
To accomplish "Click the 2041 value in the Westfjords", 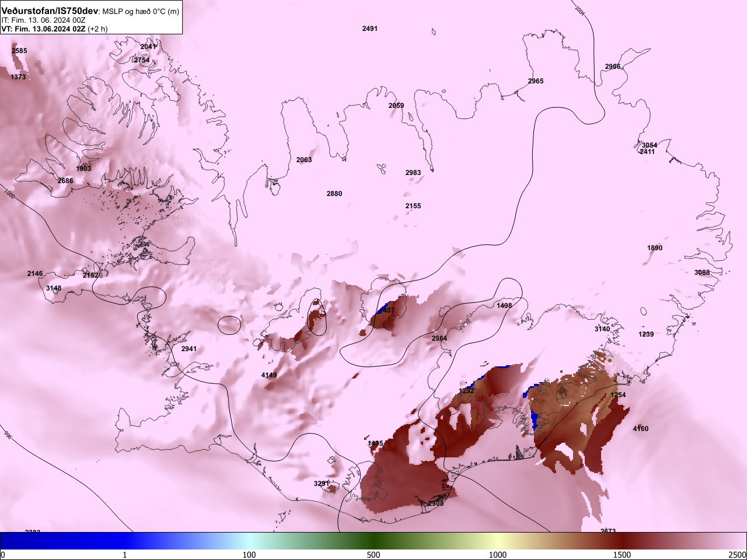I will click(148, 47).
